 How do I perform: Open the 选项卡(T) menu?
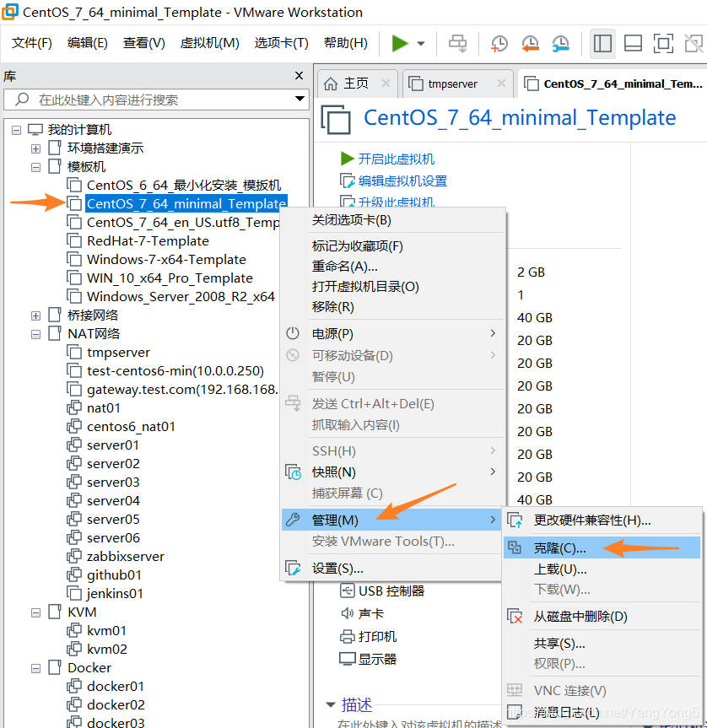281,43
